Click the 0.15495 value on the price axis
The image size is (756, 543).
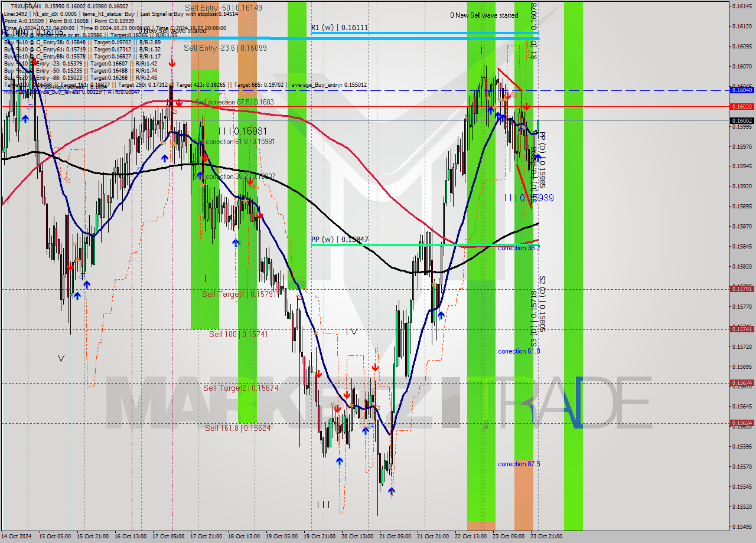742,526
